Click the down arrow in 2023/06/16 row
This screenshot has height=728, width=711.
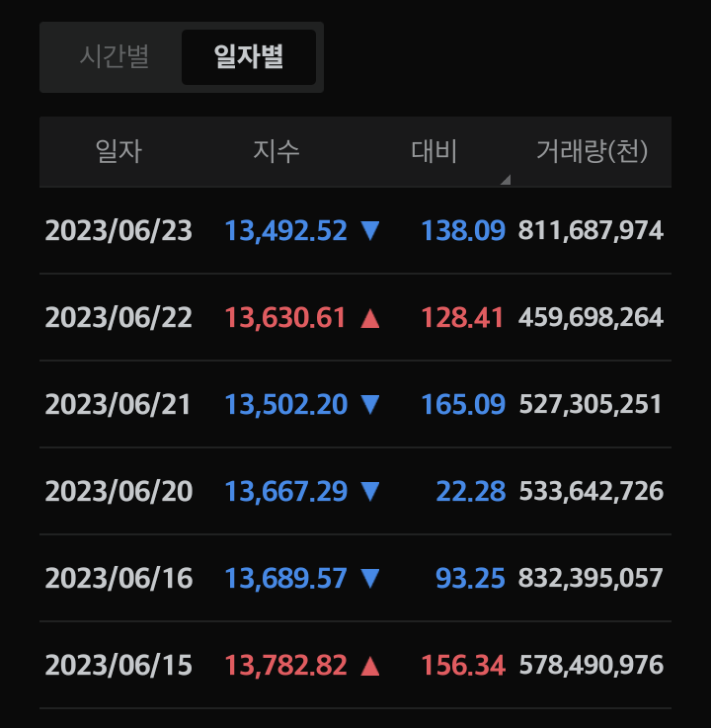click(x=370, y=579)
